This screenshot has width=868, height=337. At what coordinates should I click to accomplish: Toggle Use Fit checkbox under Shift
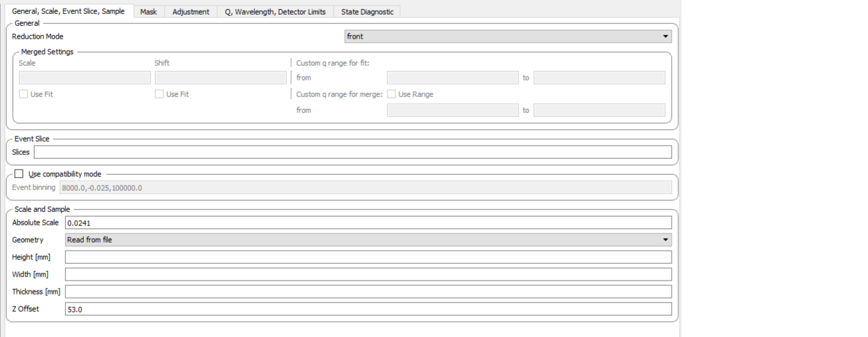click(160, 94)
